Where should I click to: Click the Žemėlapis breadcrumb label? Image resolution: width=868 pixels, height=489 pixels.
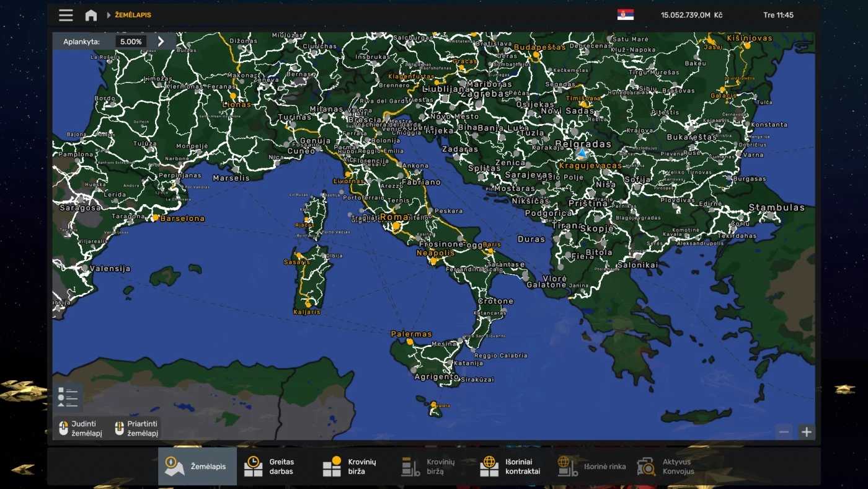click(x=133, y=15)
